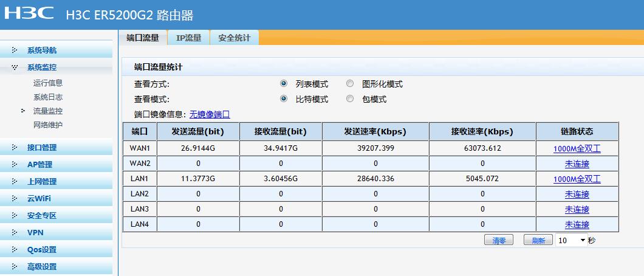The image size is (644, 276).
Task: Expand the AP管理 menu section
Action: pyautogui.click(x=57, y=165)
